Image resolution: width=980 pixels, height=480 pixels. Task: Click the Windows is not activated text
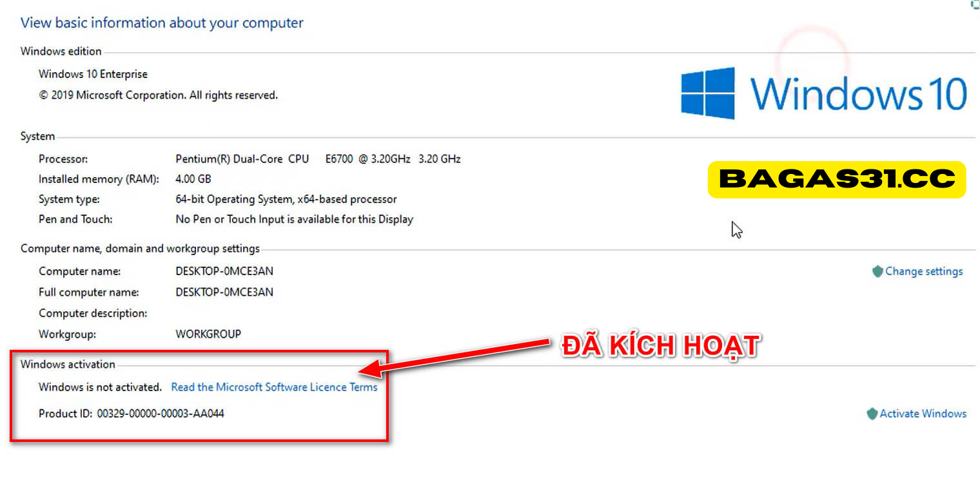(100, 387)
